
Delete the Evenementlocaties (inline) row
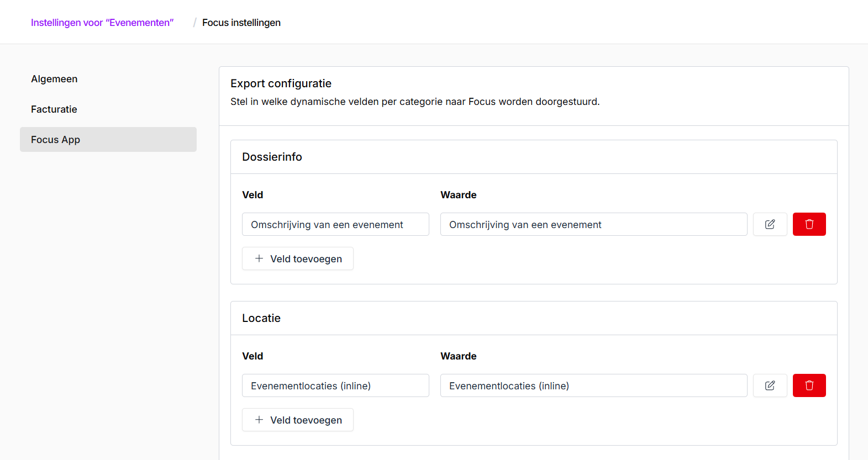pos(809,385)
